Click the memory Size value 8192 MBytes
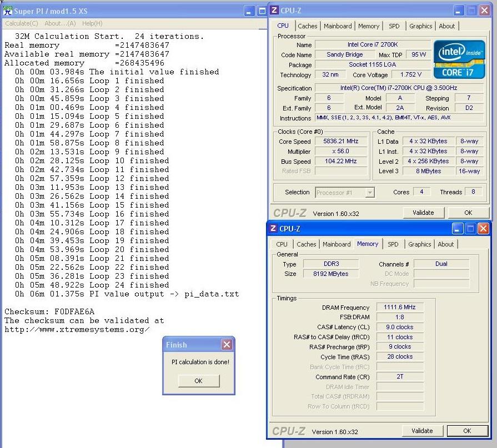The image size is (497, 448). pyautogui.click(x=331, y=274)
